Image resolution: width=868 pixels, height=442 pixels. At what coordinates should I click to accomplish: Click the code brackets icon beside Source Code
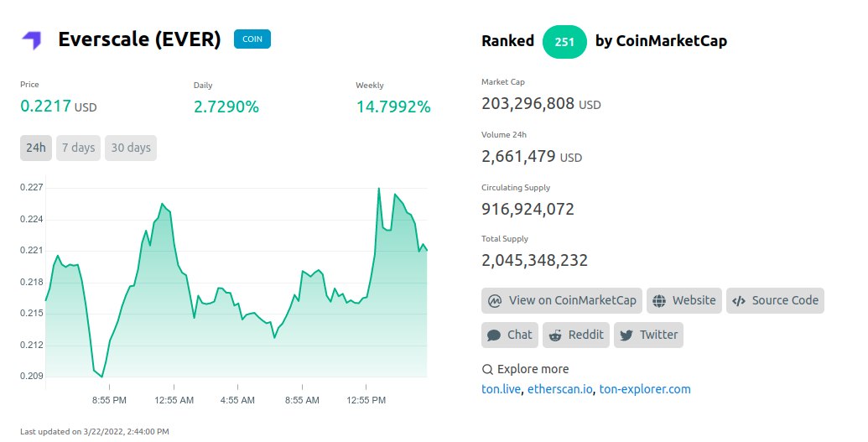point(739,300)
